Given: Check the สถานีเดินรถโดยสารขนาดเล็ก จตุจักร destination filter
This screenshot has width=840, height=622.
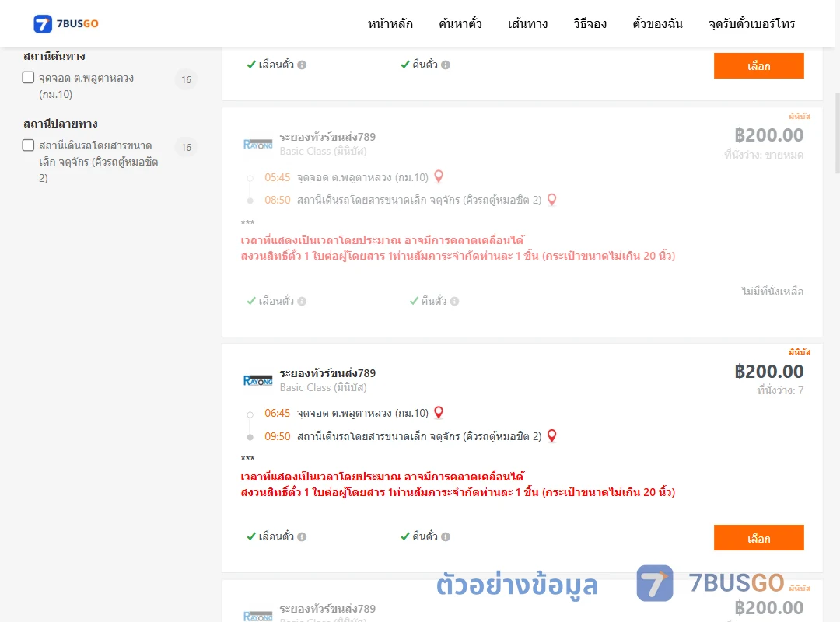Looking at the screenshot, I should (x=29, y=145).
